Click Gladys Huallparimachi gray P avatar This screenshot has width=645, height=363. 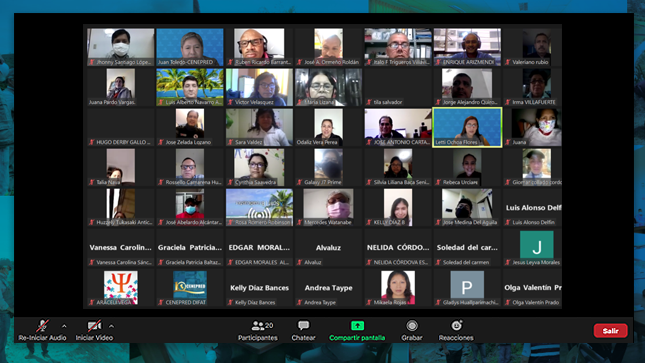click(467, 284)
